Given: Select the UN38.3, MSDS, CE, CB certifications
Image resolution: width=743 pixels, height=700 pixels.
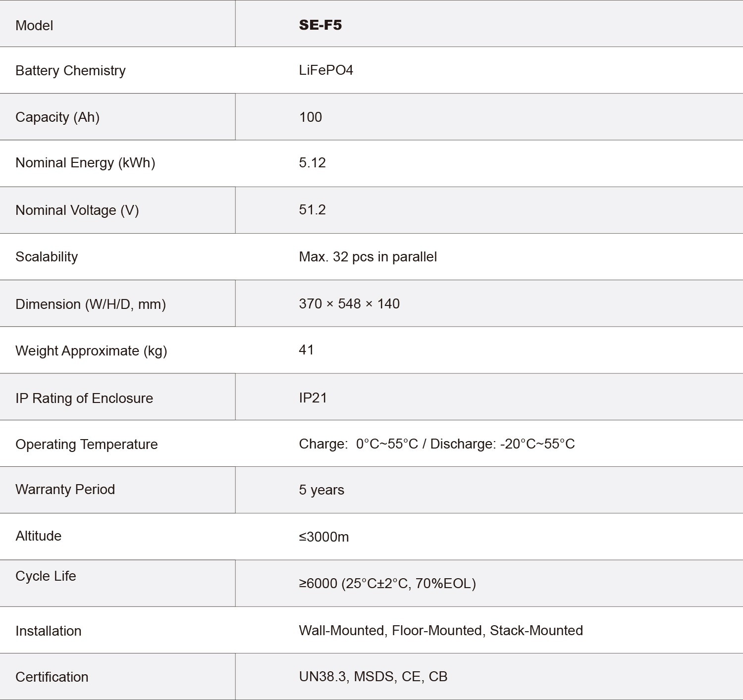Looking at the screenshot, I should [372, 677].
